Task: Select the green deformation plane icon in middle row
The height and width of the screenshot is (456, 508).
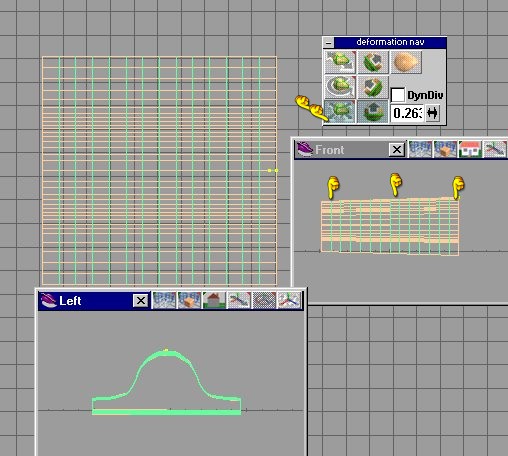Action: [373, 87]
